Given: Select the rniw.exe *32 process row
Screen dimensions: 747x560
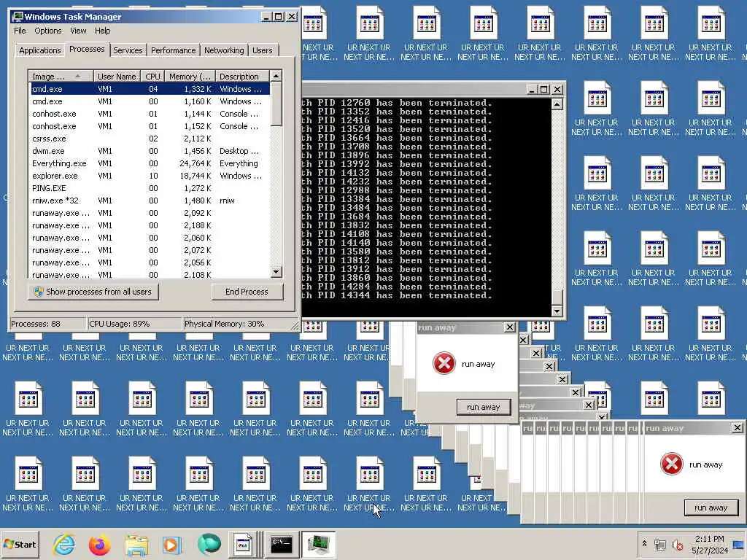Looking at the screenshot, I should point(150,201).
